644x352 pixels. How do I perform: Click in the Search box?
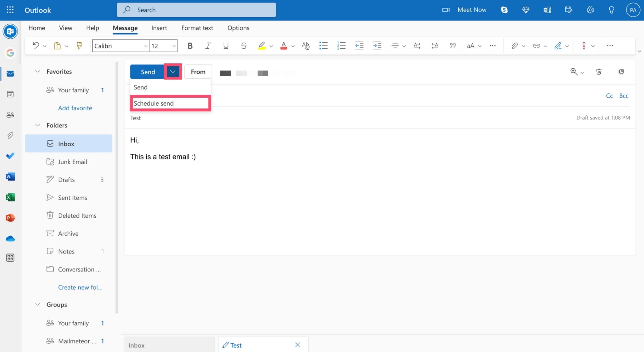coord(196,10)
